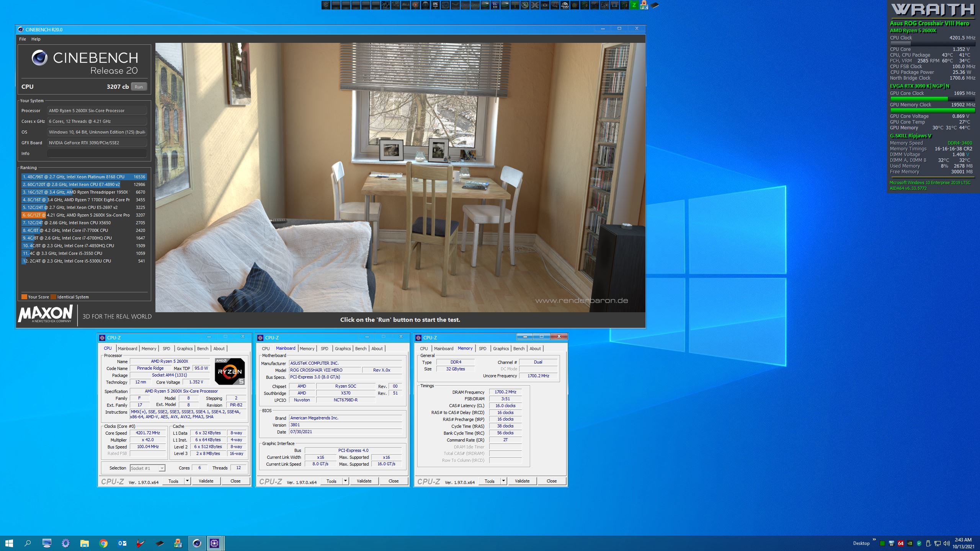Open File Explorer from the taskbar
Image resolution: width=980 pixels, height=551 pixels.
pyautogui.click(x=84, y=543)
